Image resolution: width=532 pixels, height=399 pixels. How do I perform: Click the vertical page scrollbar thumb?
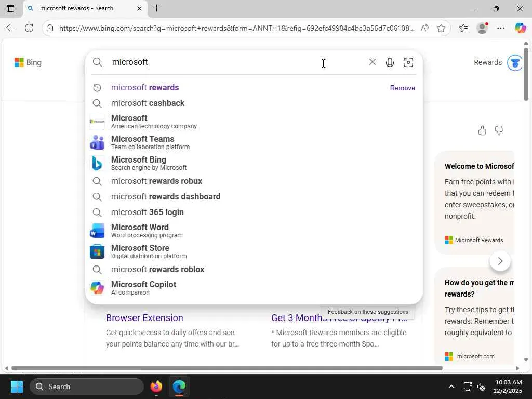coord(526,74)
